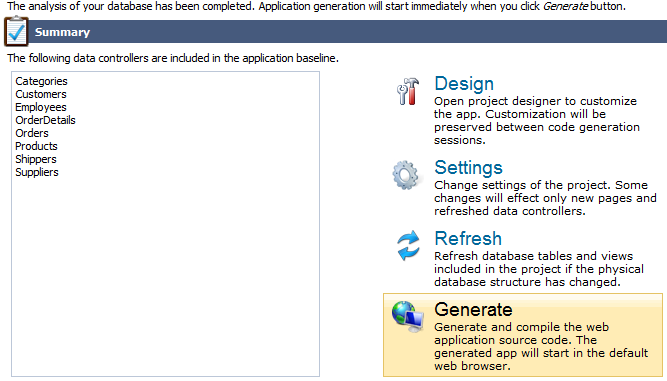
Task: Click the blue arrows Refresh icon
Action: pos(408,245)
